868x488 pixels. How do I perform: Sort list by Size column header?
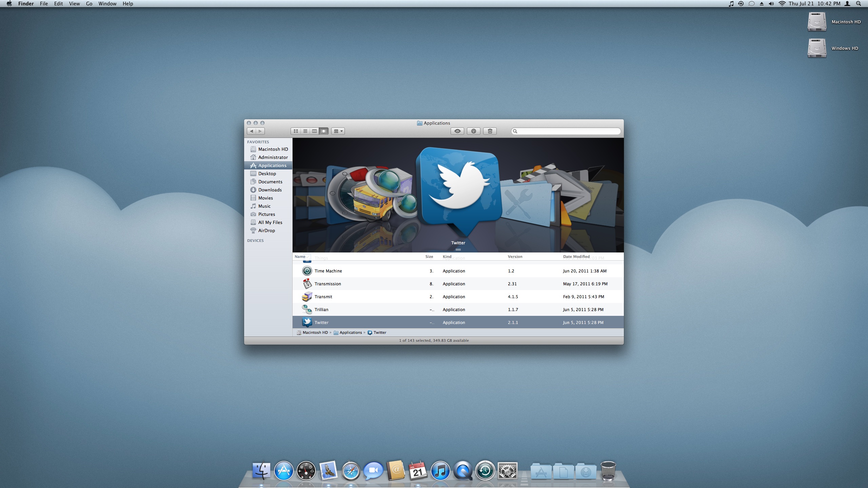[x=429, y=257]
